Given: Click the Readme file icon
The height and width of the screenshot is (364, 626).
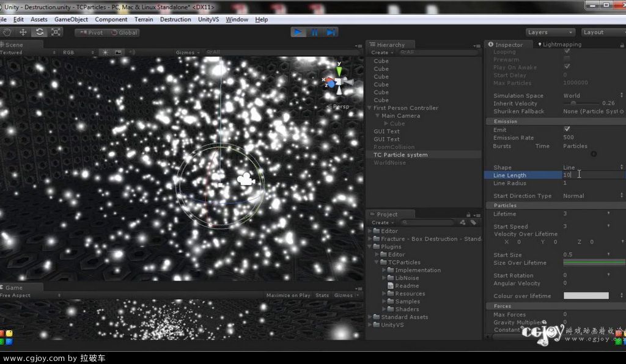Looking at the screenshot, I should [x=391, y=286].
